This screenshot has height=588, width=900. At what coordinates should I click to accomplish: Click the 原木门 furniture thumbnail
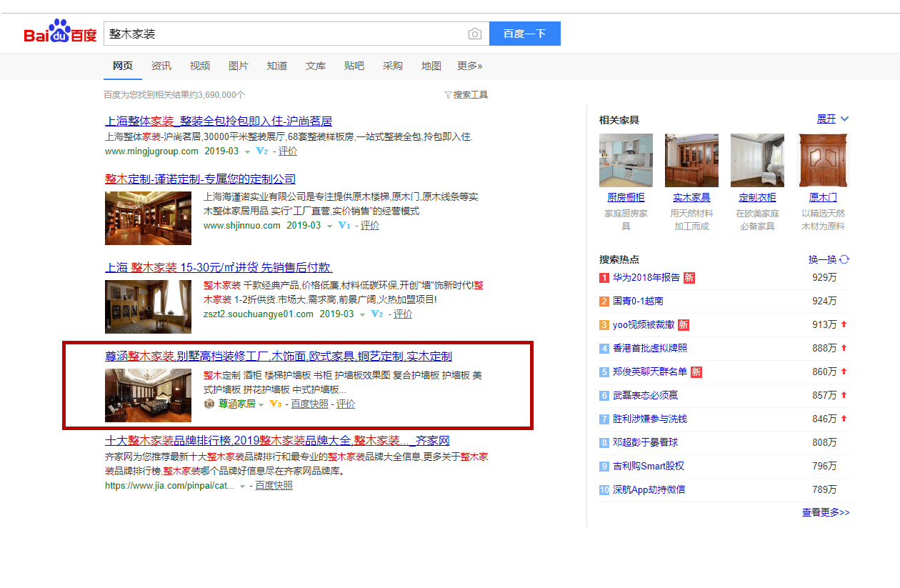click(x=823, y=160)
